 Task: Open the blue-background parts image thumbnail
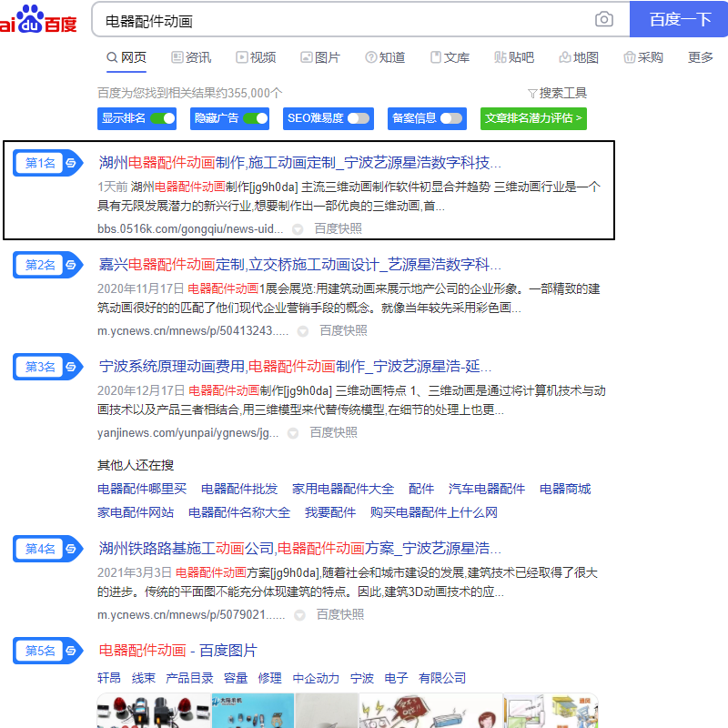[253, 711]
